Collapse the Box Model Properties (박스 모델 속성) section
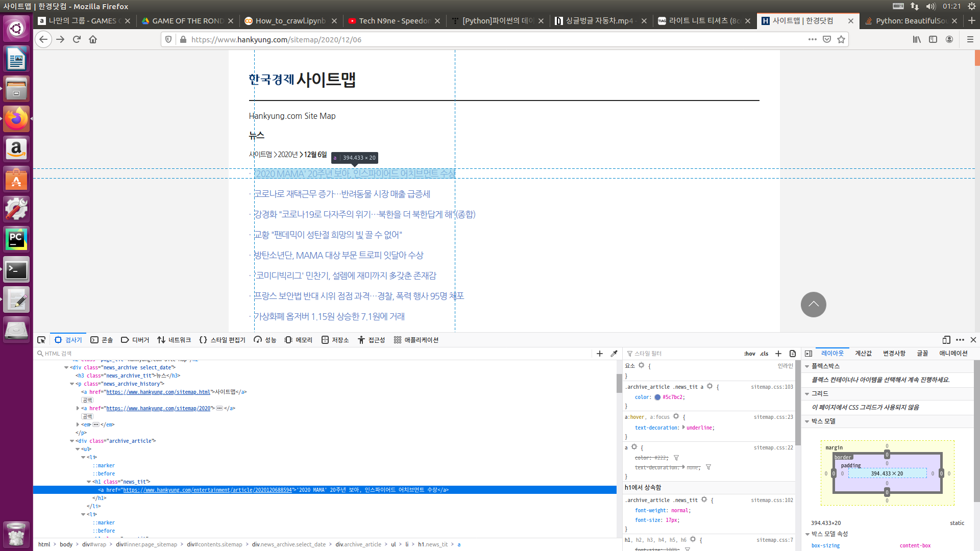This screenshot has height=551, width=980. coord(807,534)
